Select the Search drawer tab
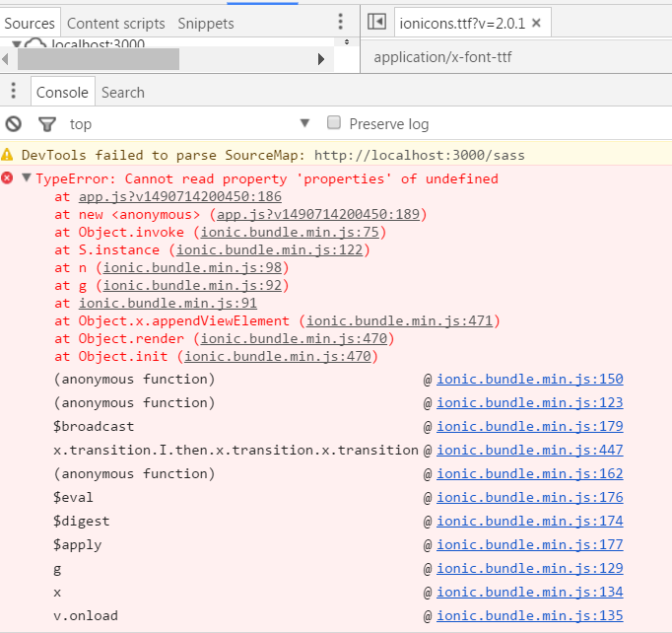672x633 pixels. pos(123,93)
